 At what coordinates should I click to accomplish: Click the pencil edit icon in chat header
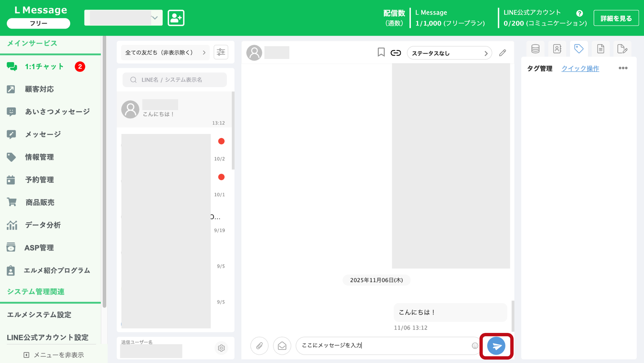pyautogui.click(x=502, y=53)
